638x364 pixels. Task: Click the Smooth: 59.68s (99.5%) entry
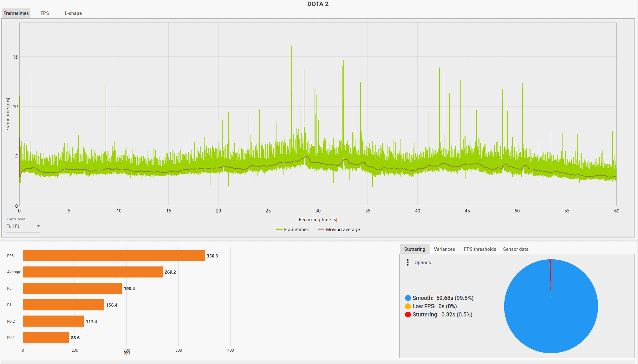pyautogui.click(x=439, y=298)
